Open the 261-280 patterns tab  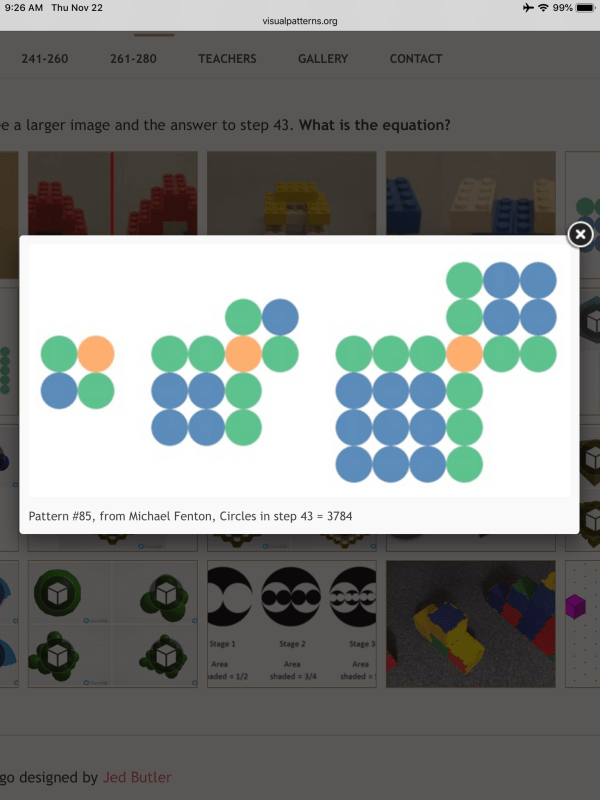pyautogui.click(x=133, y=59)
